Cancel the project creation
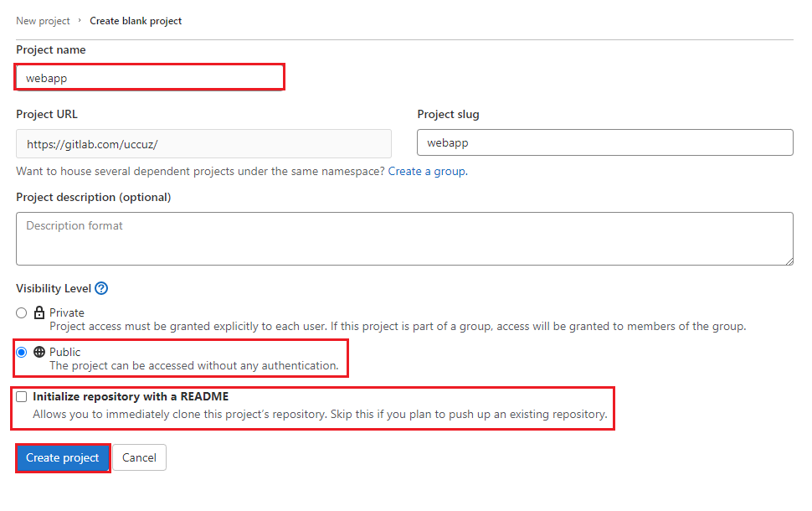Screen dimensions: 812x511 coord(139,457)
